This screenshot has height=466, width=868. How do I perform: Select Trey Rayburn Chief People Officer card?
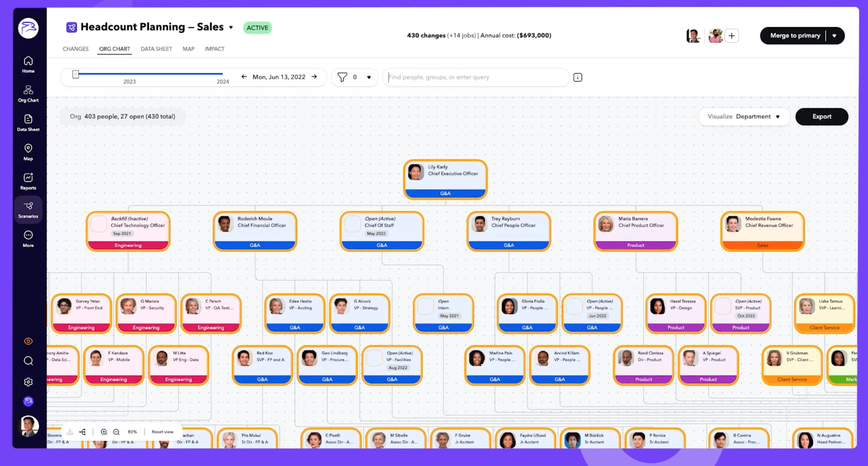click(509, 231)
